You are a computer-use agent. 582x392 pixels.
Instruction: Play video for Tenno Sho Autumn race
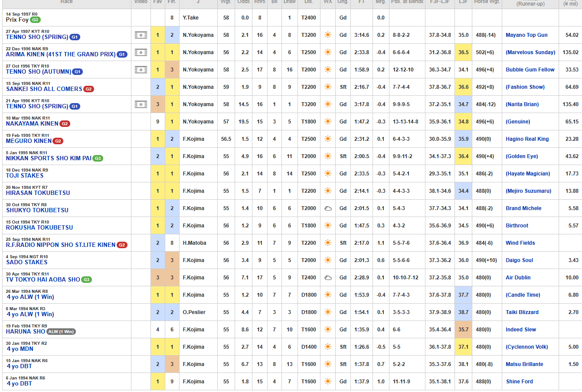pos(141,70)
